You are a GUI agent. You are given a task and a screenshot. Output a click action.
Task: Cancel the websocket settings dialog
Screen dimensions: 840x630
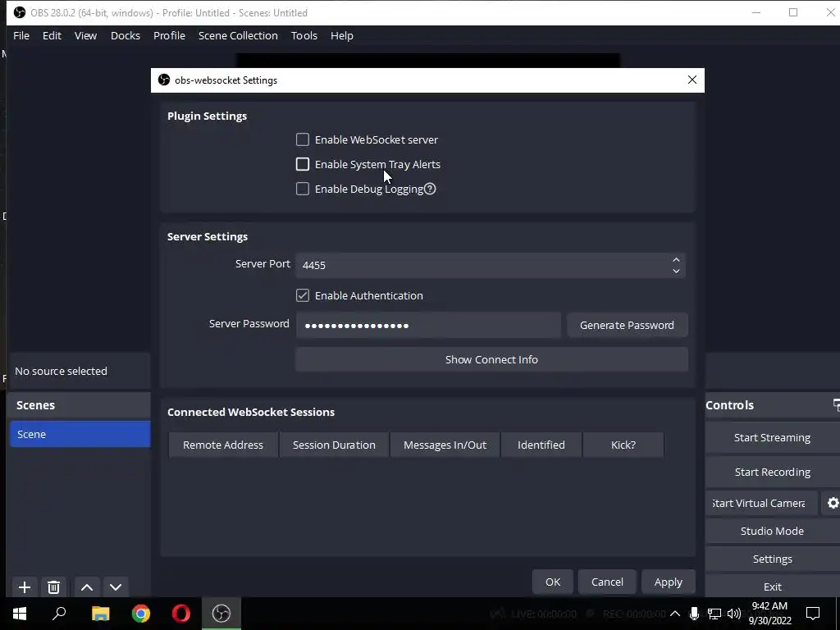click(x=607, y=582)
